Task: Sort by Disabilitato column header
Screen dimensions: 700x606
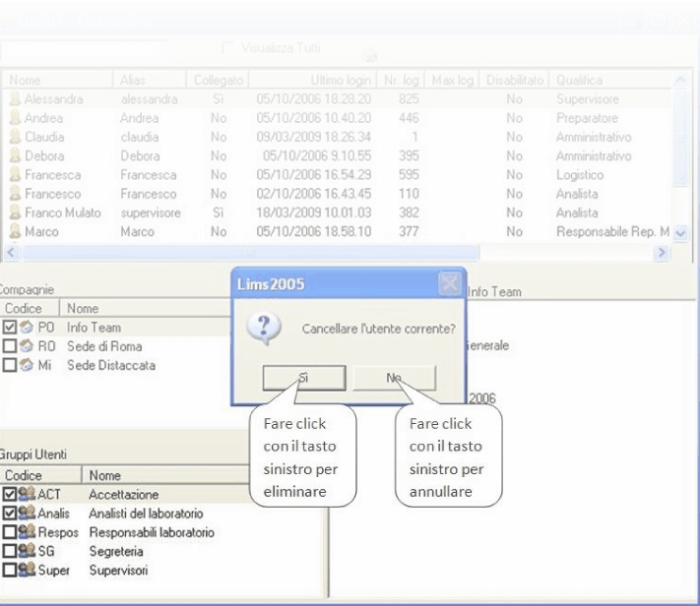Action: click(514, 80)
